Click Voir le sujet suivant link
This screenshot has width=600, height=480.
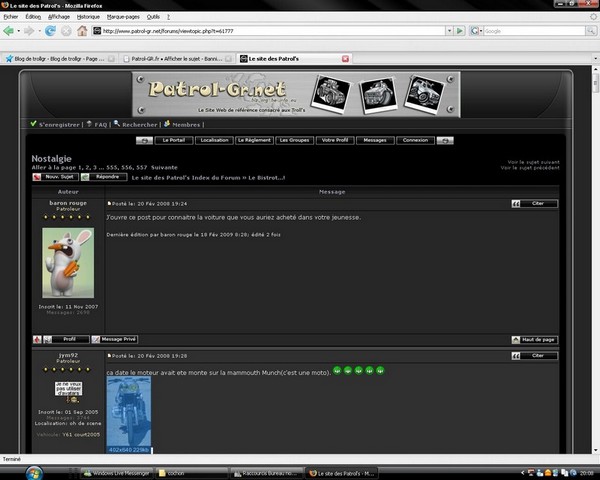tap(533, 162)
